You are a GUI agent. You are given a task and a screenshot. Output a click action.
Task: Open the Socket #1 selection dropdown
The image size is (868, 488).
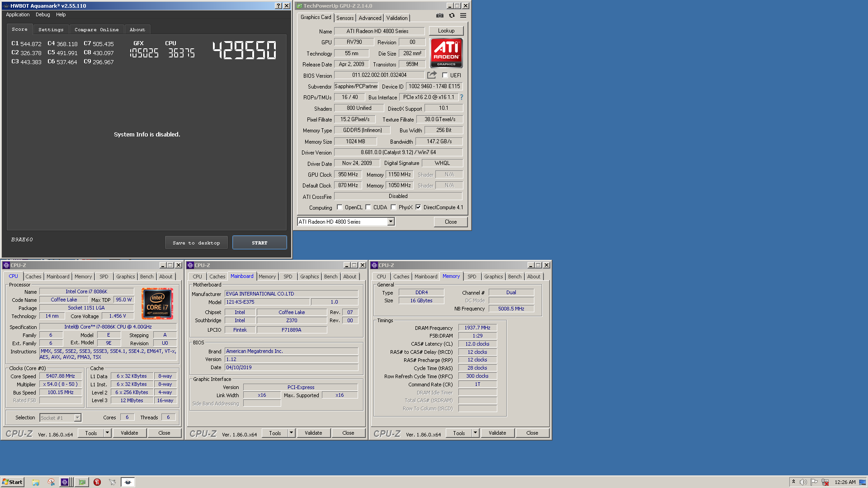(77, 418)
